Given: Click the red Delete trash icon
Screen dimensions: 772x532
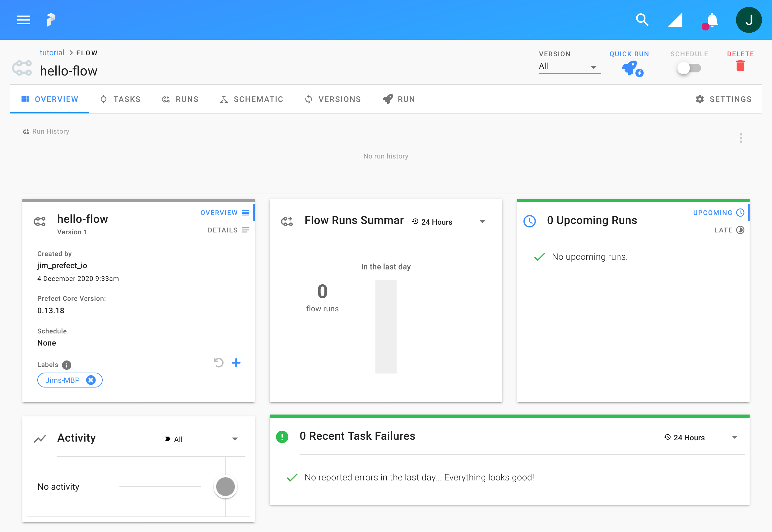Looking at the screenshot, I should tap(740, 66).
